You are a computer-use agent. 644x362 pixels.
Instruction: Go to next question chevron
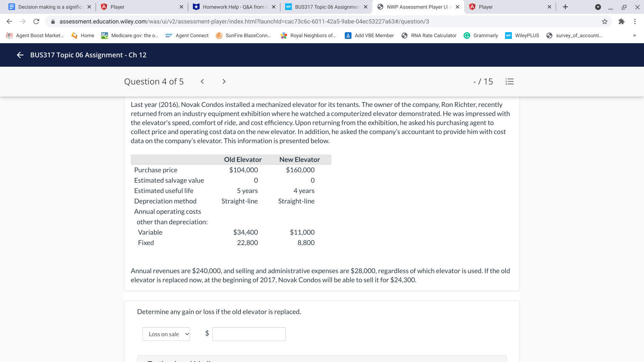pyautogui.click(x=224, y=81)
